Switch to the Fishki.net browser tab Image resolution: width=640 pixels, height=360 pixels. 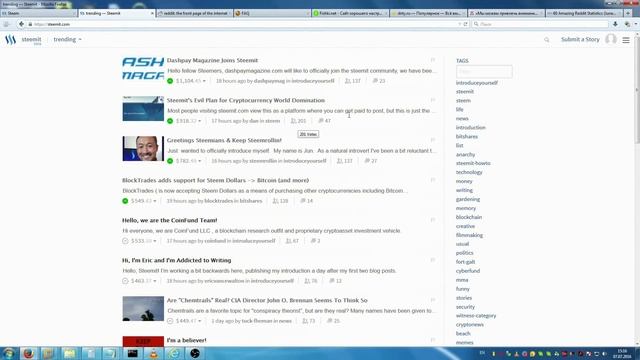[x=349, y=13]
